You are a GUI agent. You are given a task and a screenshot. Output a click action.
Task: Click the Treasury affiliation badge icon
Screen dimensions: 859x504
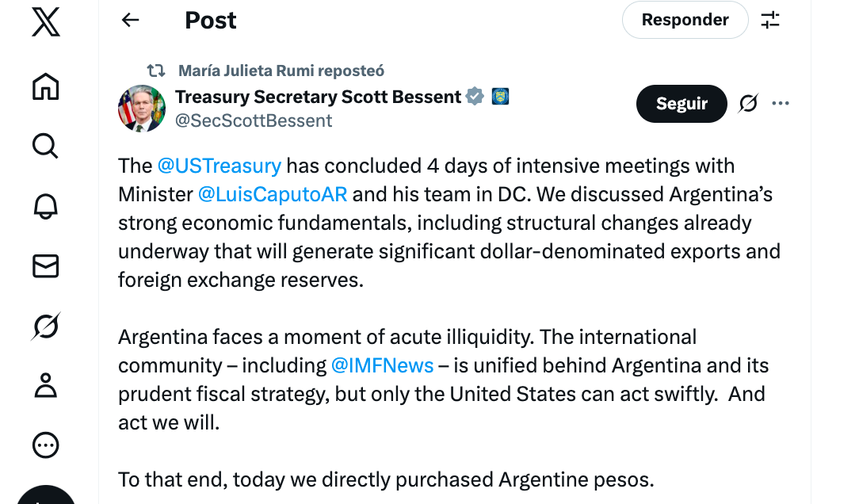[500, 97]
